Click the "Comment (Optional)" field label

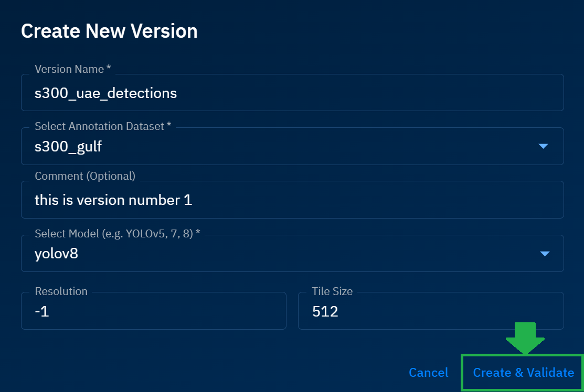[85, 176]
